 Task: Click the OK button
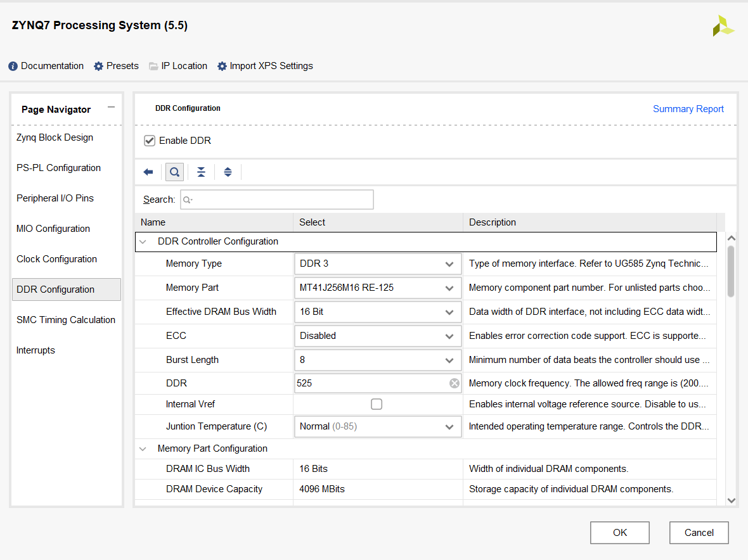[x=619, y=533]
